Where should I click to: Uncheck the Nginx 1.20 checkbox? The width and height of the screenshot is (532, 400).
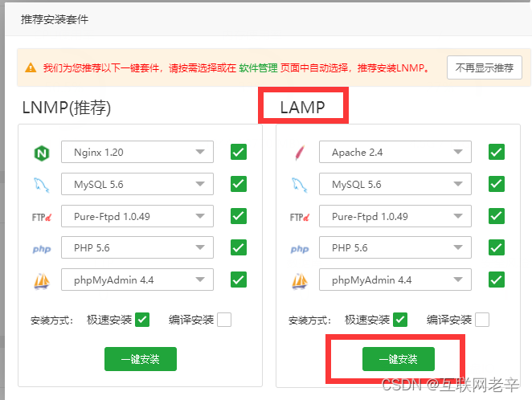coord(239,152)
